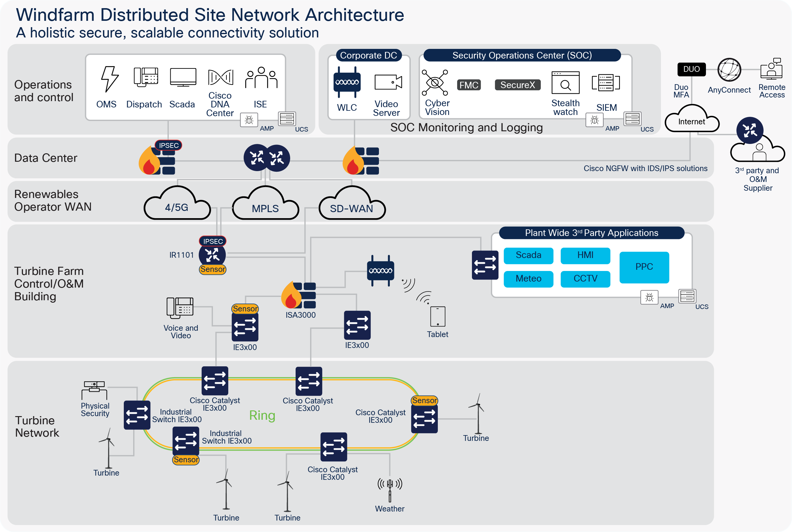792x532 pixels.
Task: Click the UCS server icon under SIEM
Action: pos(633,119)
